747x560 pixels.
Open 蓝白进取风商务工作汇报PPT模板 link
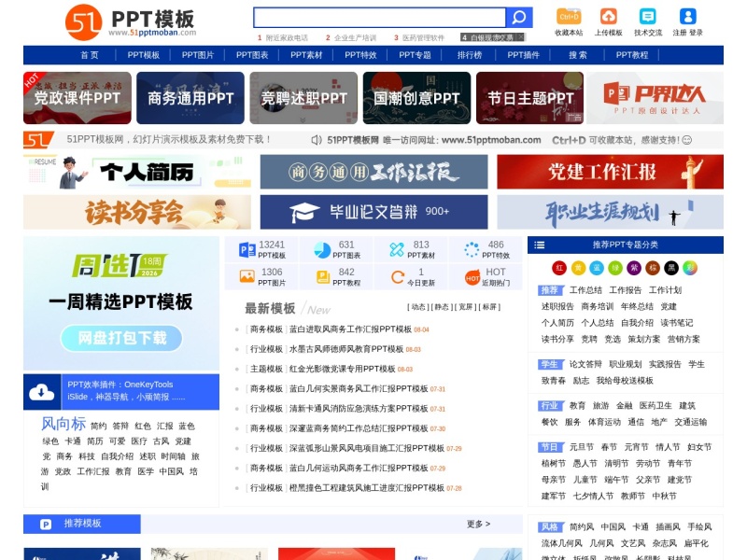350,329
